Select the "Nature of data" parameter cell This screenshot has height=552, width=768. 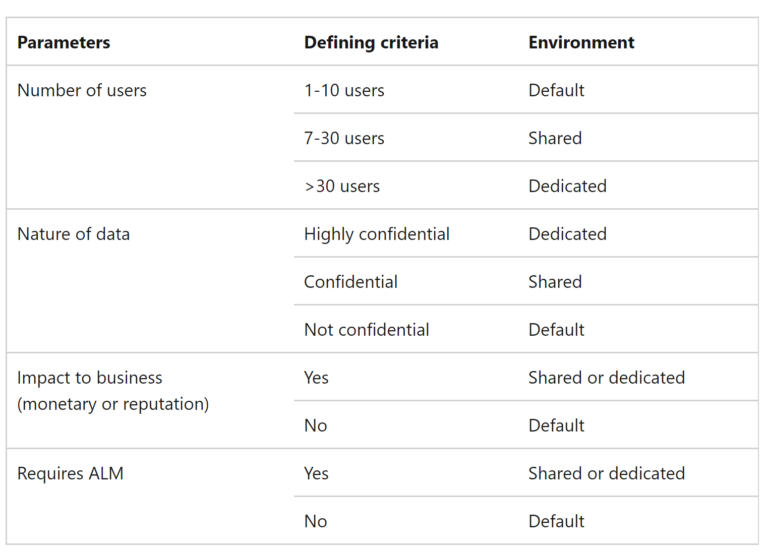pos(73,234)
